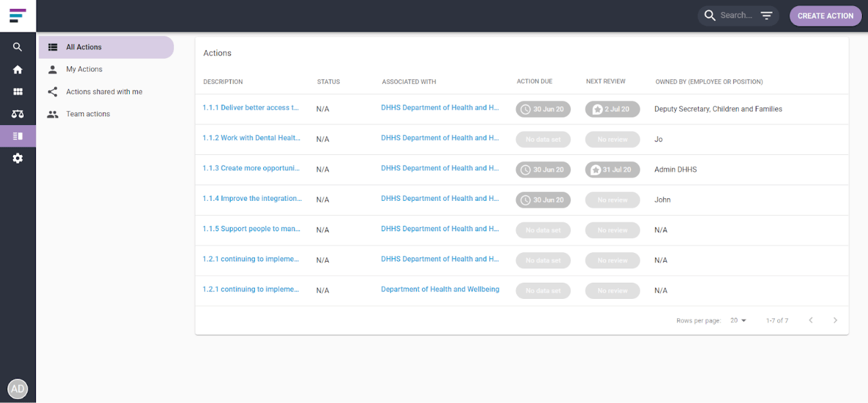Click No data set chip in row 1.1.2
The width and height of the screenshot is (868, 403).
click(543, 139)
